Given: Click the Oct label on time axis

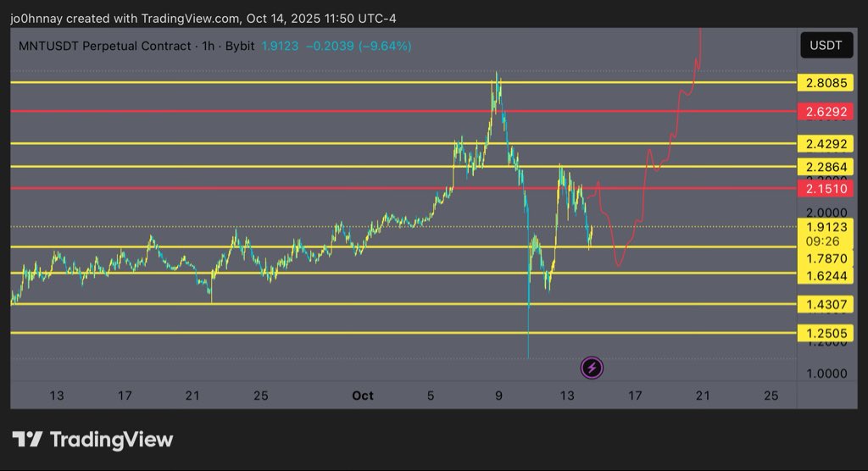Looking at the screenshot, I should [363, 396].
